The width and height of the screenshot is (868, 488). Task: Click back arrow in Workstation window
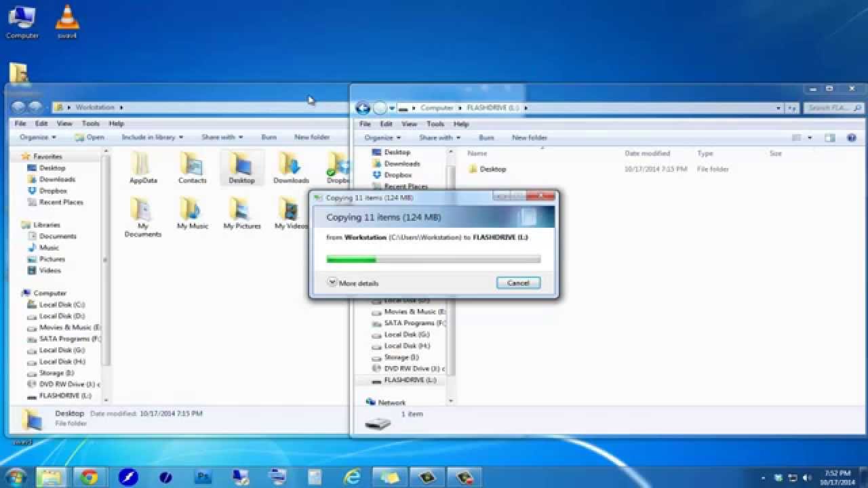click(x=18, y=107)
